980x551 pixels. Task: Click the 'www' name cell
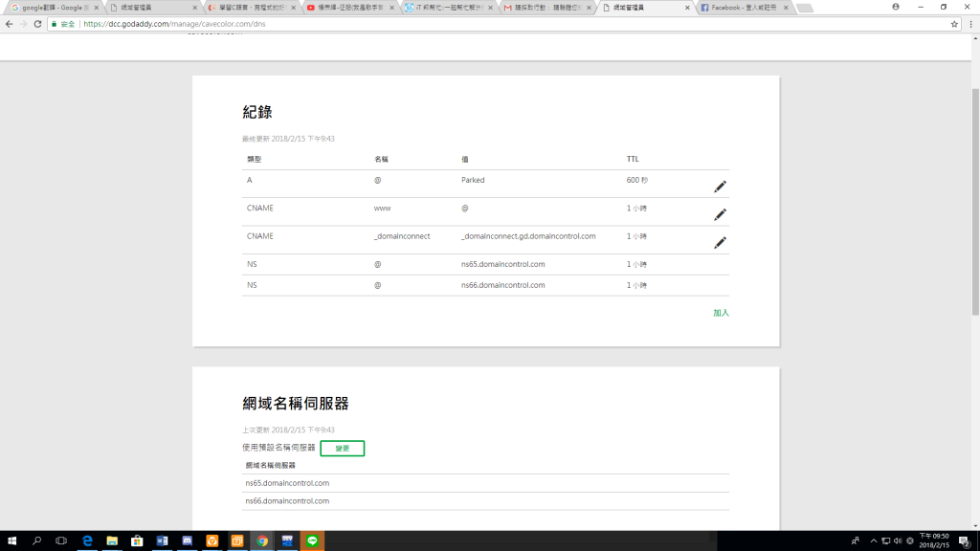pos(383,208)
